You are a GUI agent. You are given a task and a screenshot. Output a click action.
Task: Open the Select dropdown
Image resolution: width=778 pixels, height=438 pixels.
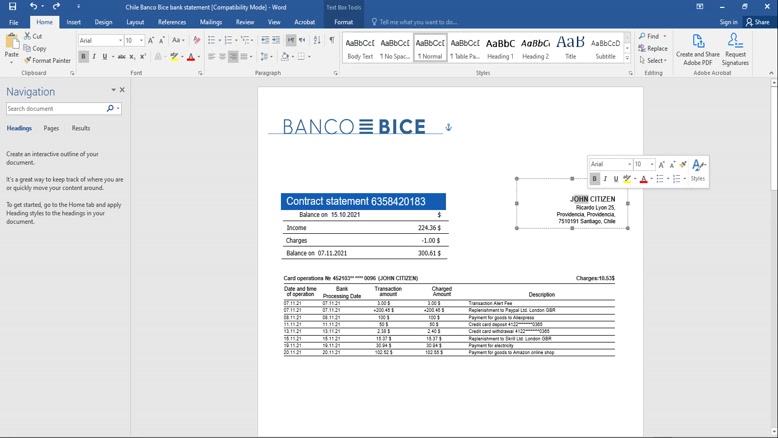653,60
